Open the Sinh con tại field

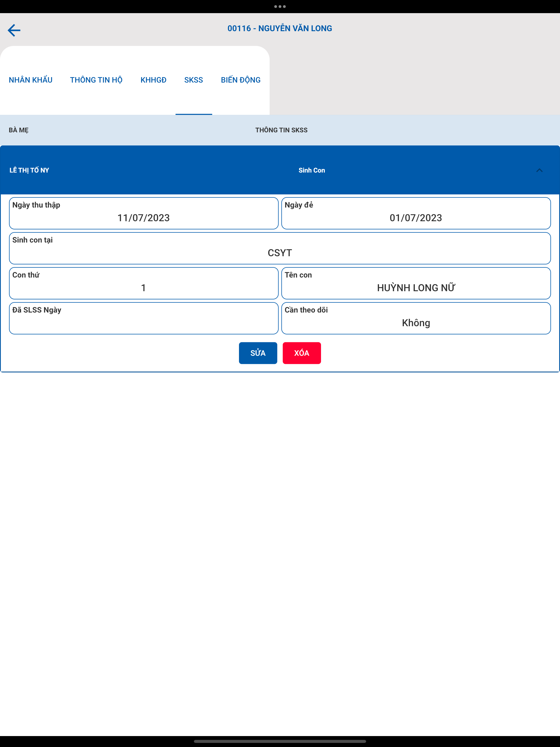tap(280, 248)
